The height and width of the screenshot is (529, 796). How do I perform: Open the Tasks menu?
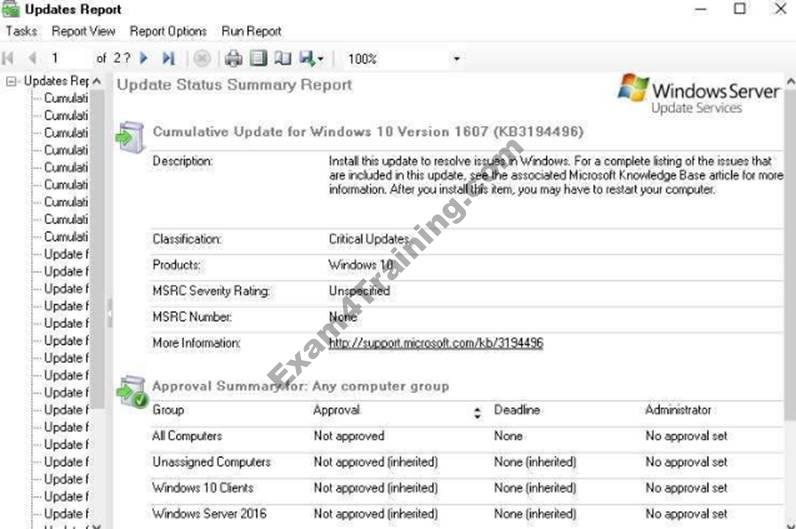[21, 31]
